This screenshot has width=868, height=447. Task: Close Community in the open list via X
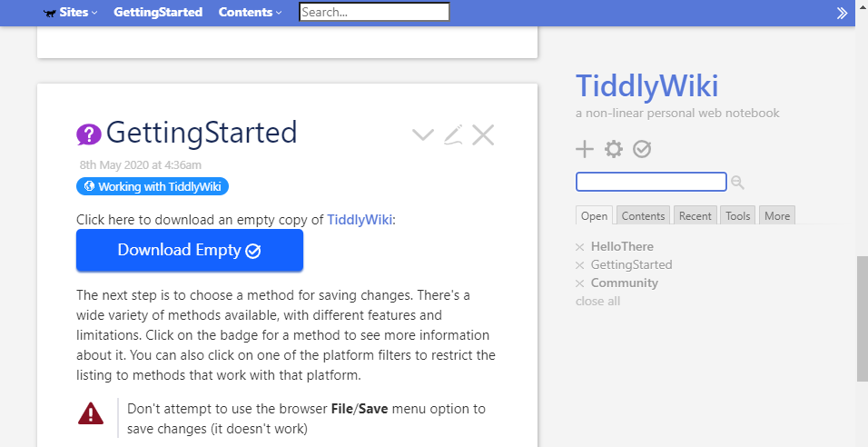[580, 283]
